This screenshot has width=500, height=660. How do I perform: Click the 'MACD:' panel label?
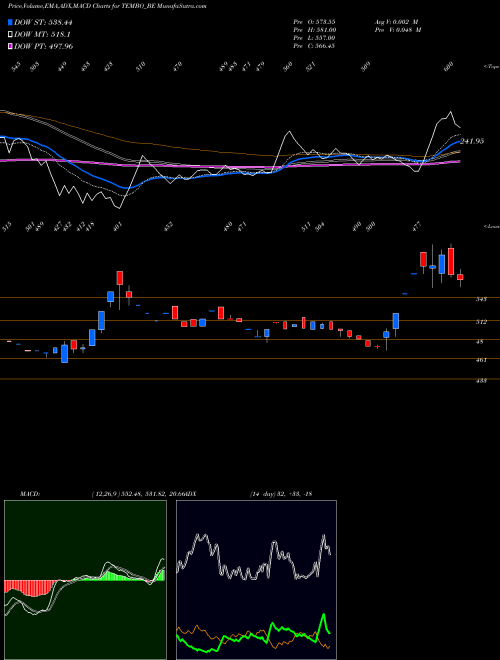click(29, 494)
